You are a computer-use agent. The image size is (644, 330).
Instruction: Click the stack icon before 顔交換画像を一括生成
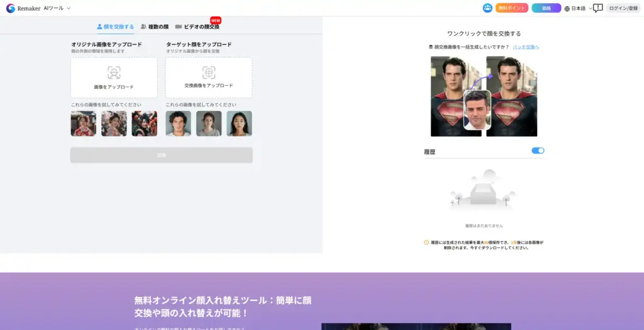(x=431, y=47)
